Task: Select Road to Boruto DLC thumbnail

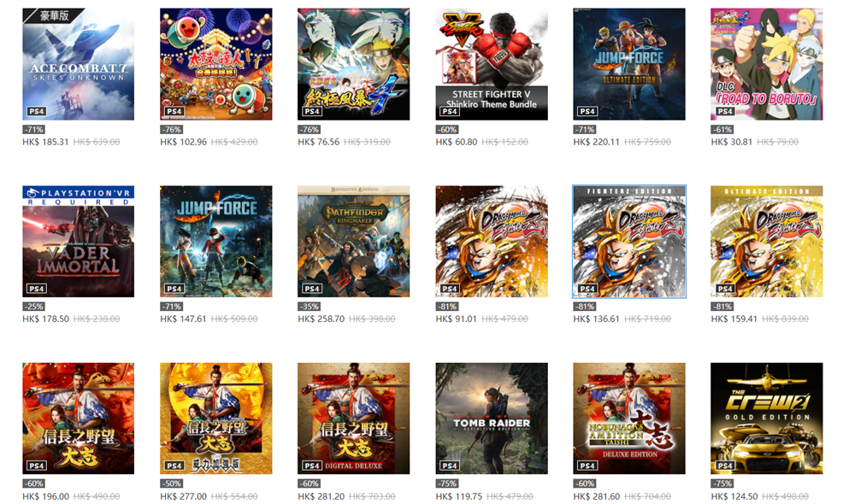Action: pyautogui.click(x=767, y=64)
